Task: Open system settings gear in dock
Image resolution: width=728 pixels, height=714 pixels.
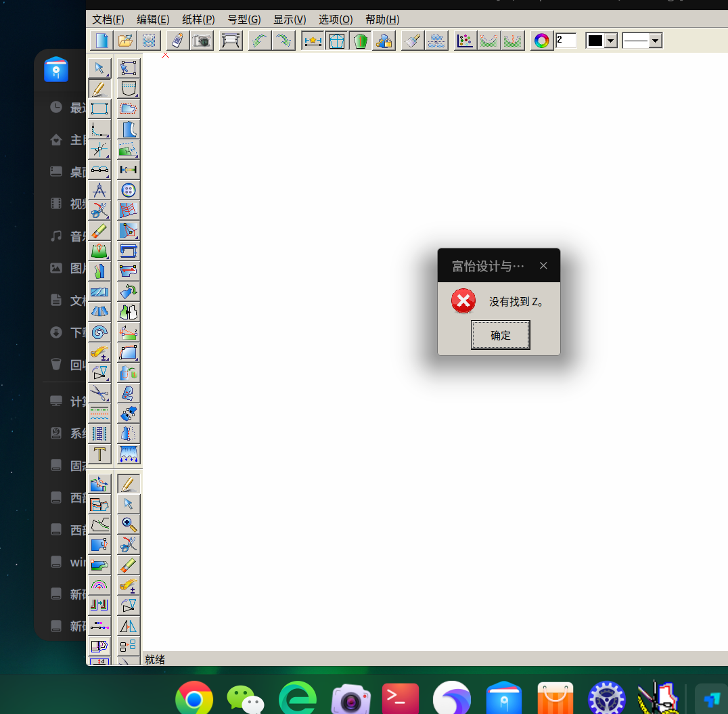Action: point(606,698)
